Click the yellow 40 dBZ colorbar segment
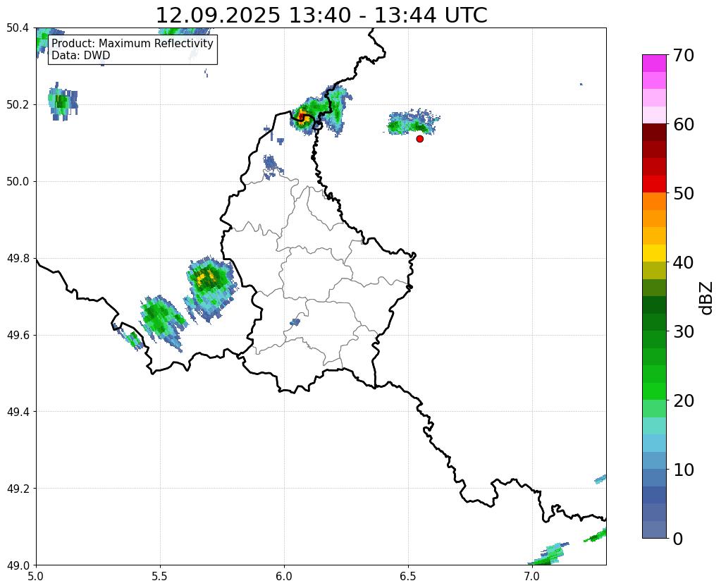Viewport: 721px width, 588px height. coord(654,253)
